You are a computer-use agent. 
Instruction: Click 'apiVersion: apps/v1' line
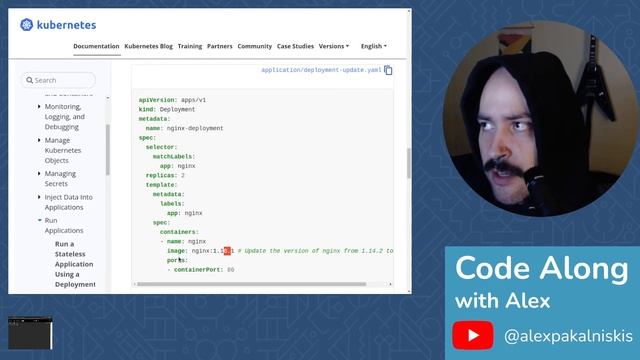(x=172, y=100)
